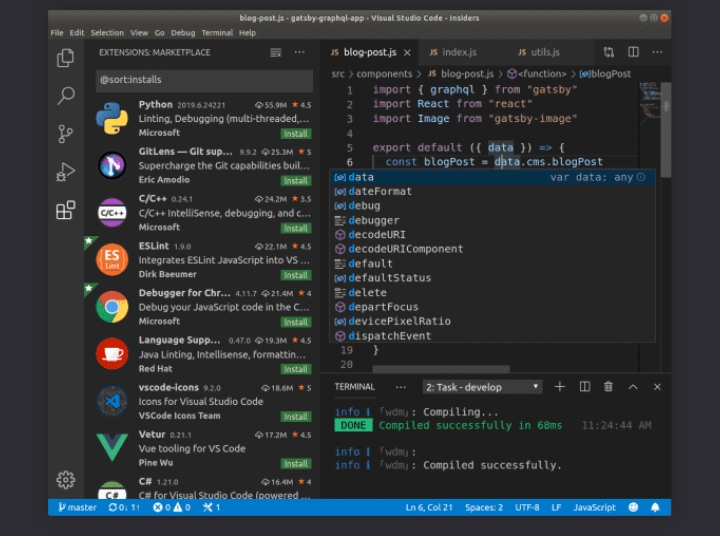Open the Edit menu
The height and width of the screenshot is (536, 720).
point(77,33)
